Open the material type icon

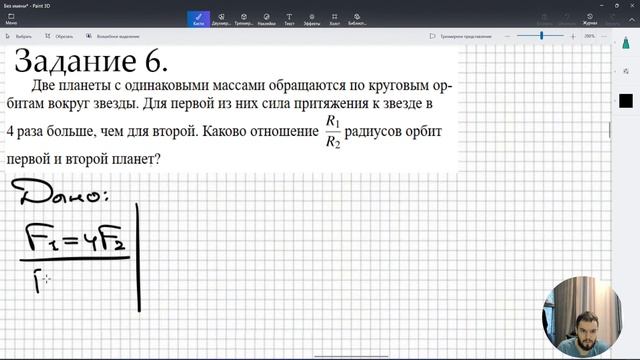click(x=626, y=71)
